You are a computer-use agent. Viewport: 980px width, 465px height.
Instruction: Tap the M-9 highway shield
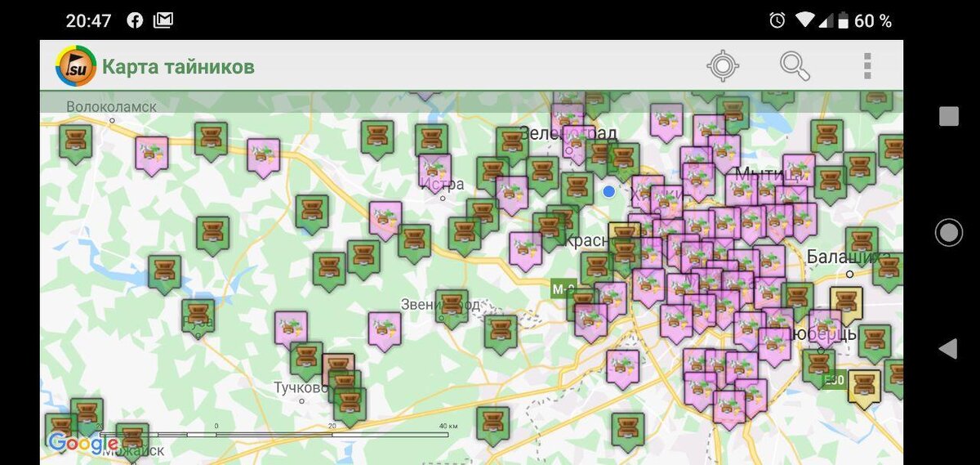(x=563, y=288)
